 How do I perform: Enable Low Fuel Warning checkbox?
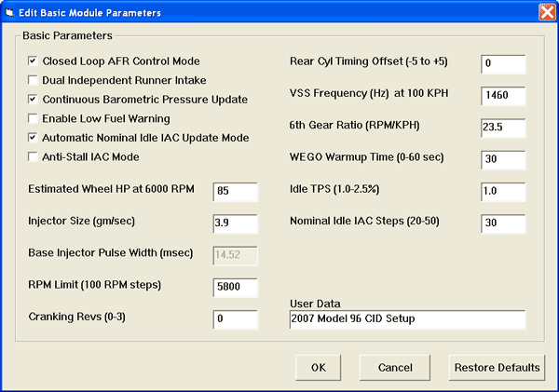[x=34, y=118]
